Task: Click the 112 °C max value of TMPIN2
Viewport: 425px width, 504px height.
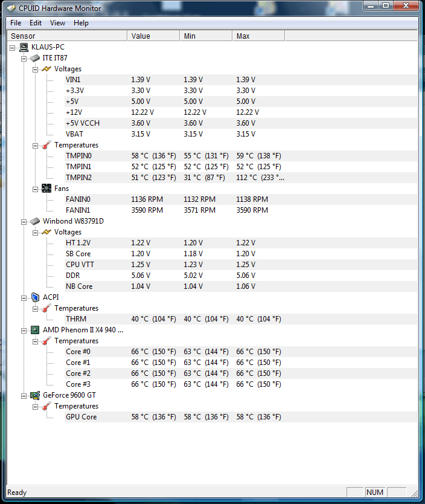Action: click(260, 178)
